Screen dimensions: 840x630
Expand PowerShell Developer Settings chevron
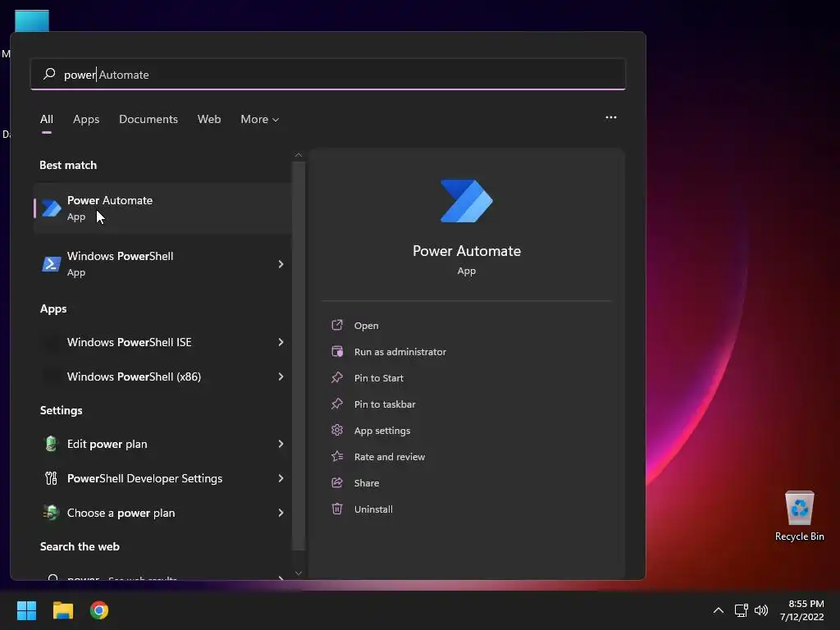tap(281, 478)
